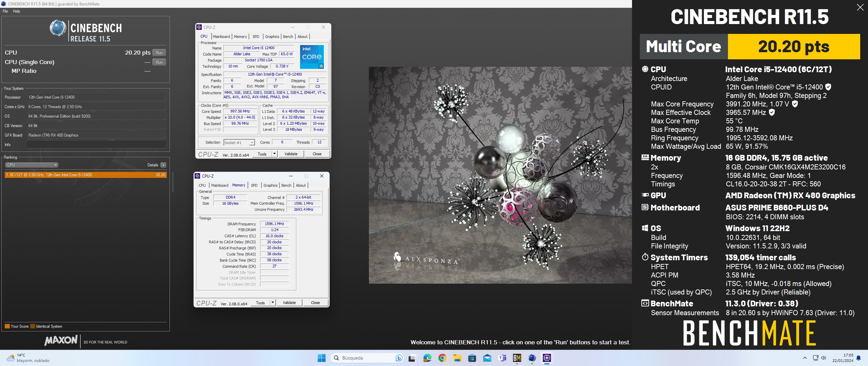
Task: Click the Info input field in Your System
Action: [x=96, y=145]
